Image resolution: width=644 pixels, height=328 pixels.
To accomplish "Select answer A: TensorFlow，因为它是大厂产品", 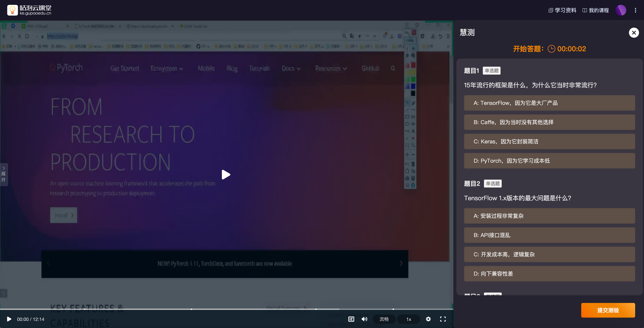I will pos(549,103).
